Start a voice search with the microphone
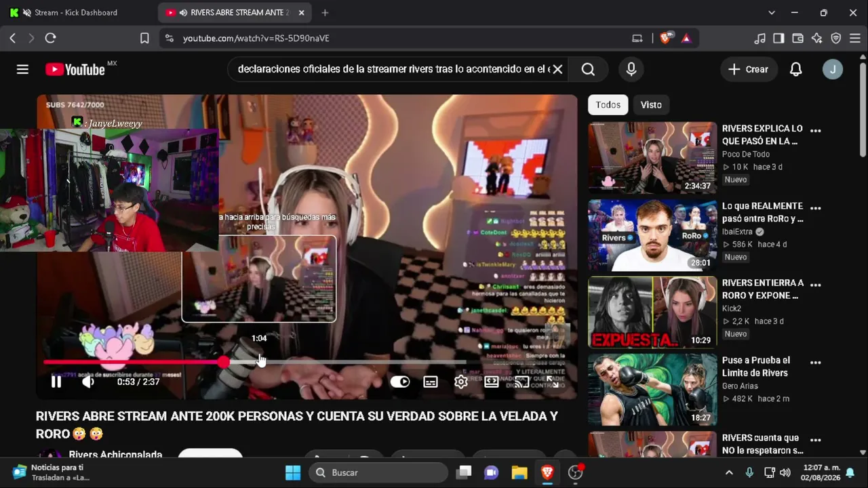 (631, 69)
